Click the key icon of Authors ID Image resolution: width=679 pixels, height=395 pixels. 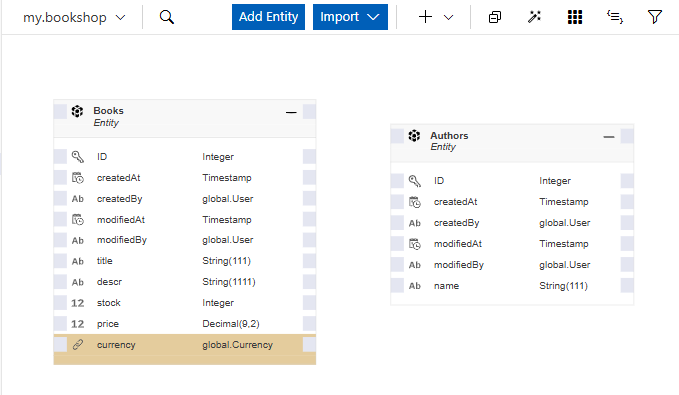coord(414,181)
